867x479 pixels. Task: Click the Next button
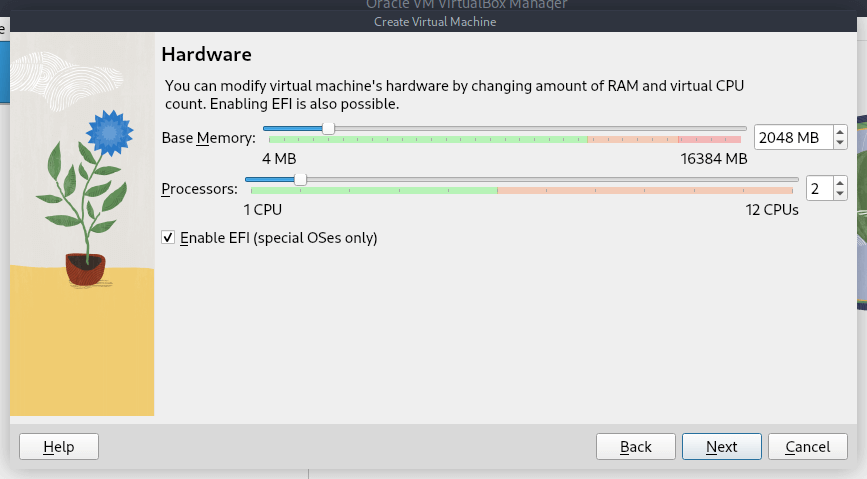pyautogui.click(x=721, y=447)
